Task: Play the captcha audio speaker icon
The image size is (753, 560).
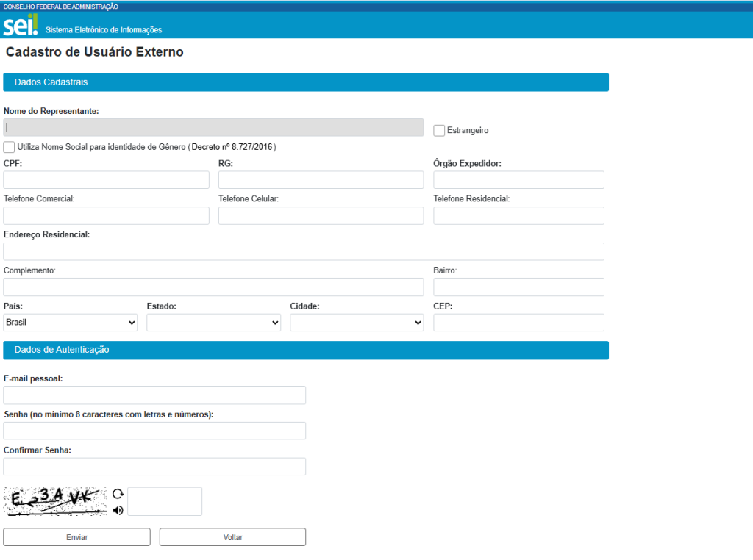Action: point(118,510)
